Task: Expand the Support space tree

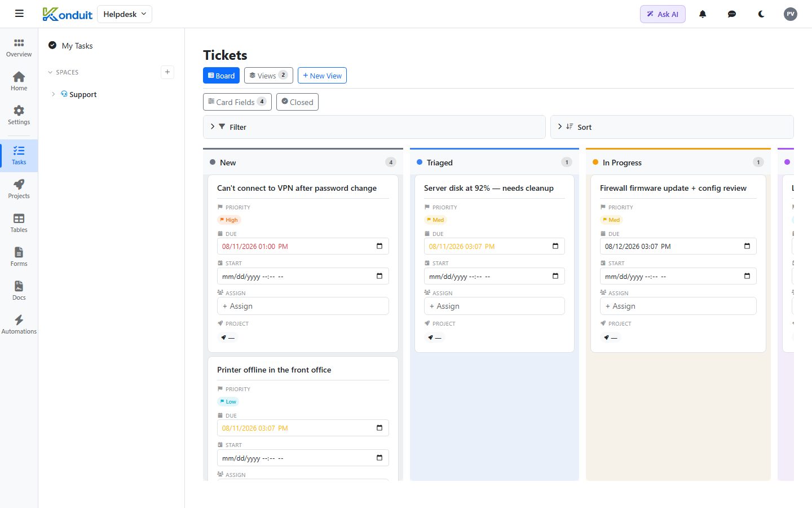Action: [53, 94]
